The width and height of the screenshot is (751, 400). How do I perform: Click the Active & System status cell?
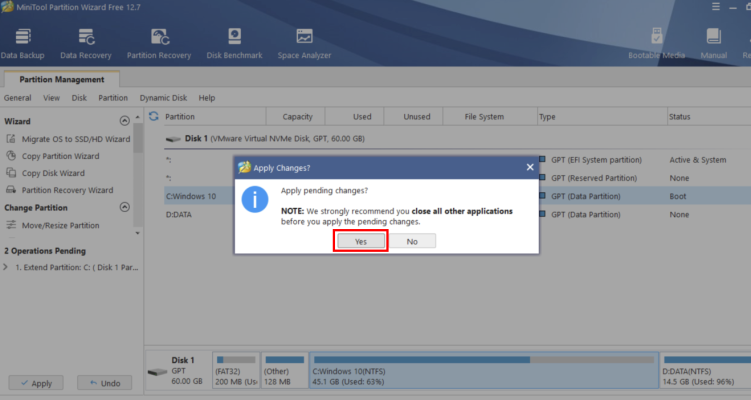[697, 160]
